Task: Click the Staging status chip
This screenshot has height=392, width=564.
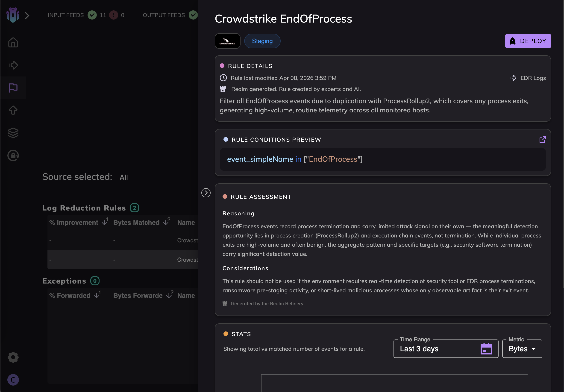Action: [262, 41]
